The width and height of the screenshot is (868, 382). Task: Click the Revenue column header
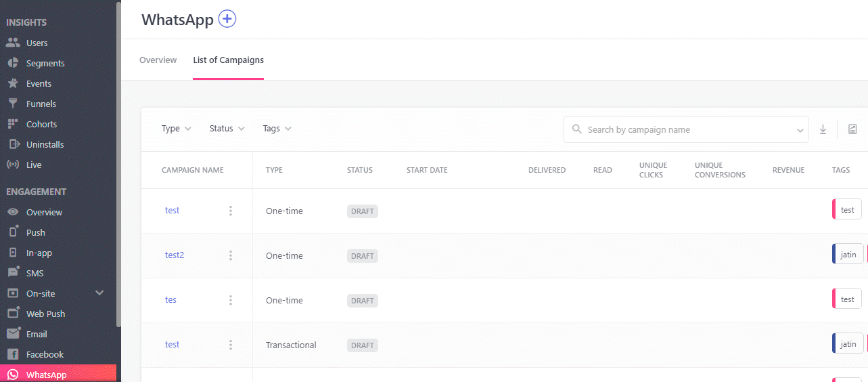tap(788, 170)
